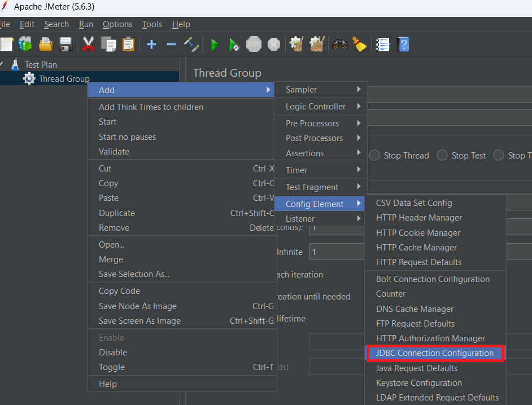Open the Options menu

pyautogui.click(x=117, y=24)
